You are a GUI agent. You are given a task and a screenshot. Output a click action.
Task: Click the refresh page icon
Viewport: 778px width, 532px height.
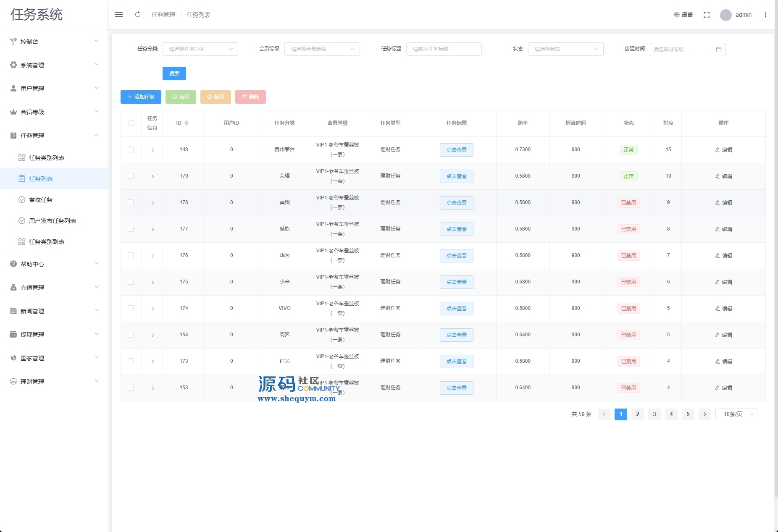point(138,15)
